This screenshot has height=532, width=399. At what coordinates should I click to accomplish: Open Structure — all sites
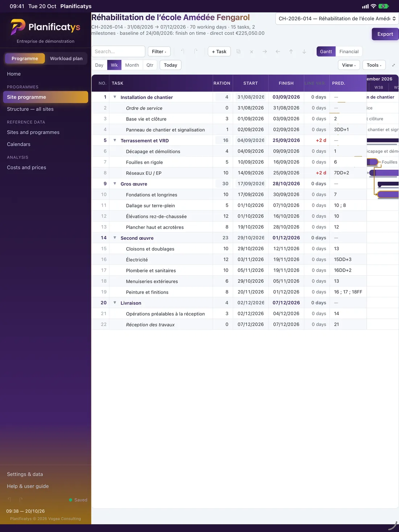pos(45,109)
